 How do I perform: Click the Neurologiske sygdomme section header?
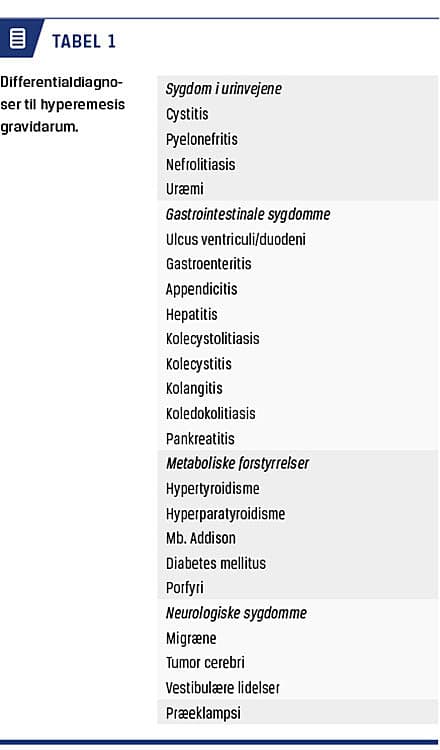click(x=236, y=613)
